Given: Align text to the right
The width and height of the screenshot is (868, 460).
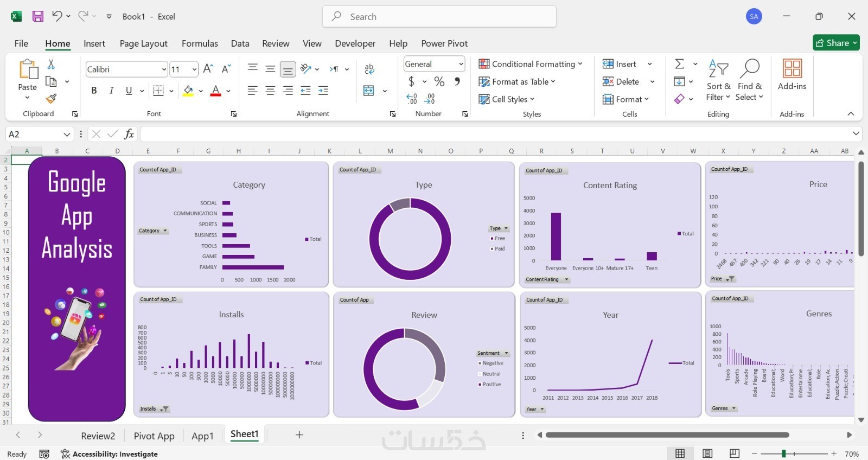Looking at the screenshot, I should click(x=288, y=91).
